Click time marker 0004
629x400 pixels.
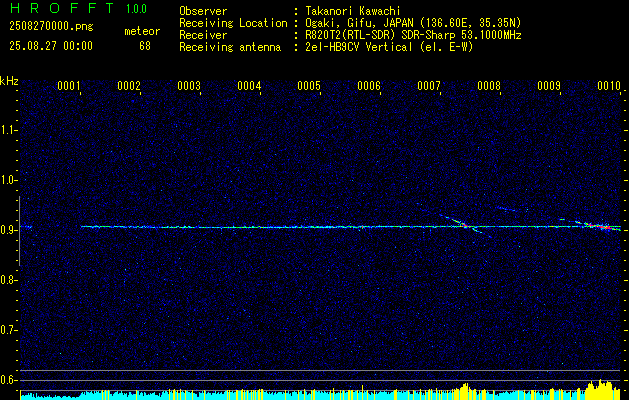(249, 86)
